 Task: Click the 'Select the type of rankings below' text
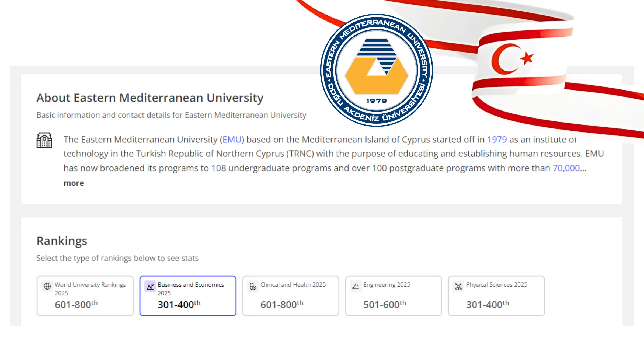[117, 258]
